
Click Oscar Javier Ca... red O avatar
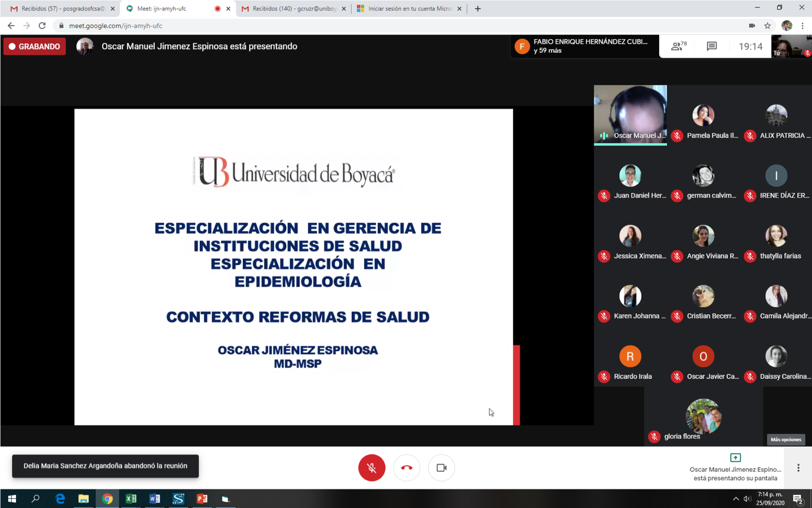(x=703, y=357)
